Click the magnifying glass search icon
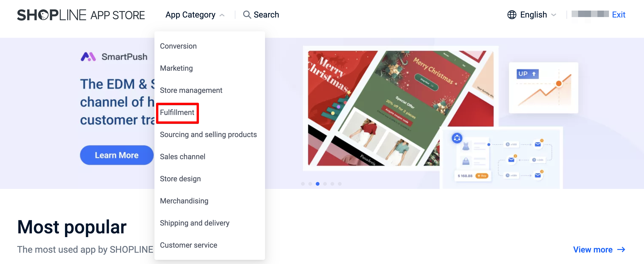This screenshot has height=264, width=644. [x=247, y=15]
